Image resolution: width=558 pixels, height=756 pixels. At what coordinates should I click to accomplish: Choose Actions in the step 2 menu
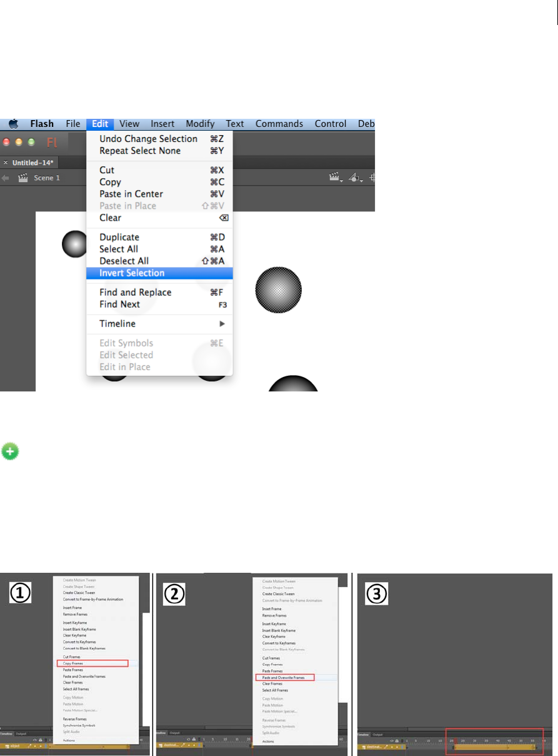268,741
